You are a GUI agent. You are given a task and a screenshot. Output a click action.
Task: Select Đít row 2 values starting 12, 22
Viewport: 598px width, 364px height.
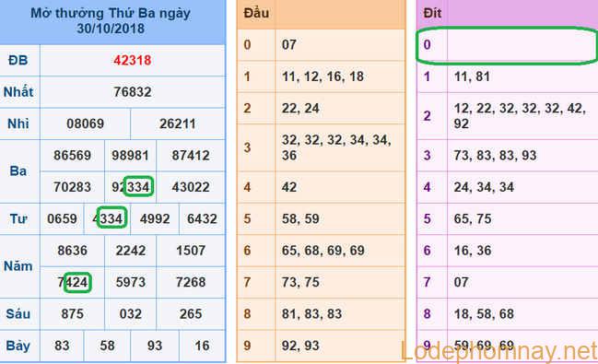coord(520,116)
